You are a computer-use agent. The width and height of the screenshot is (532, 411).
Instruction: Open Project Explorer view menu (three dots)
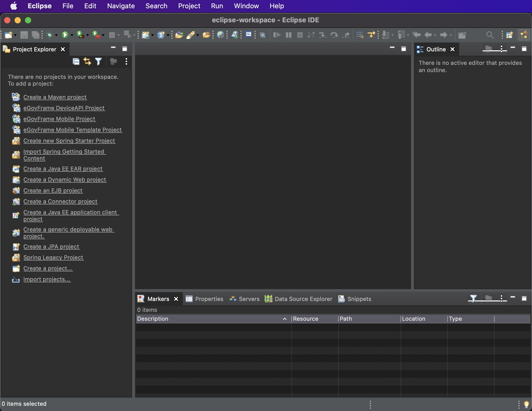[x=126, y=61]
